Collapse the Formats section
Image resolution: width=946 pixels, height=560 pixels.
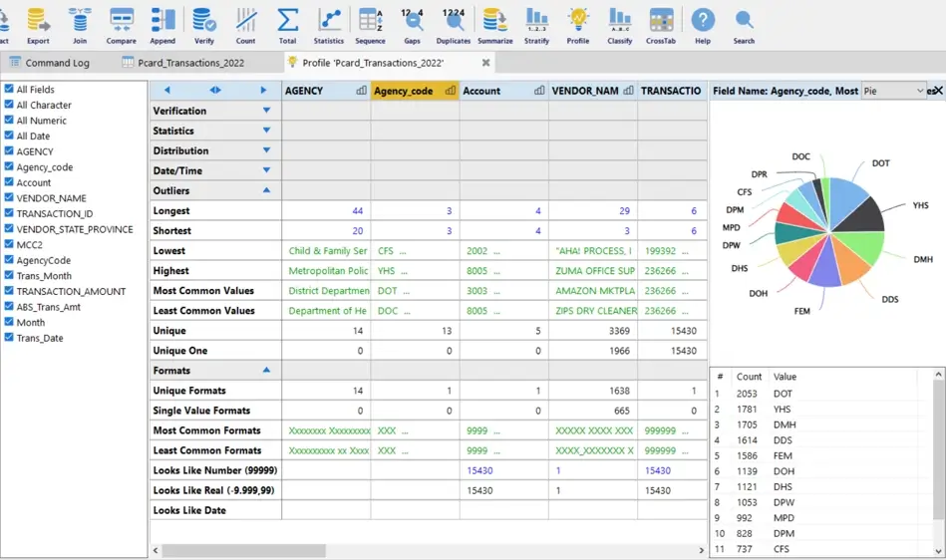(x=267, y=370)
